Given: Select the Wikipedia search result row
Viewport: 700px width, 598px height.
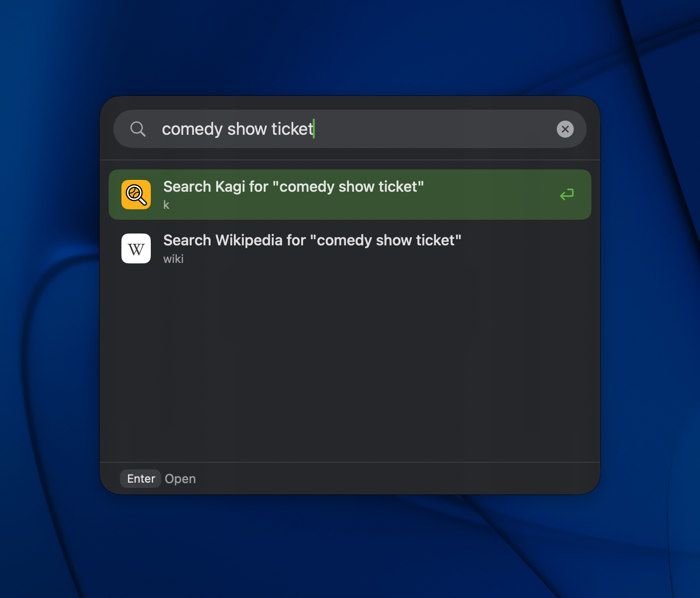Looking at the screenshot, I should click(x=332, y=248).
